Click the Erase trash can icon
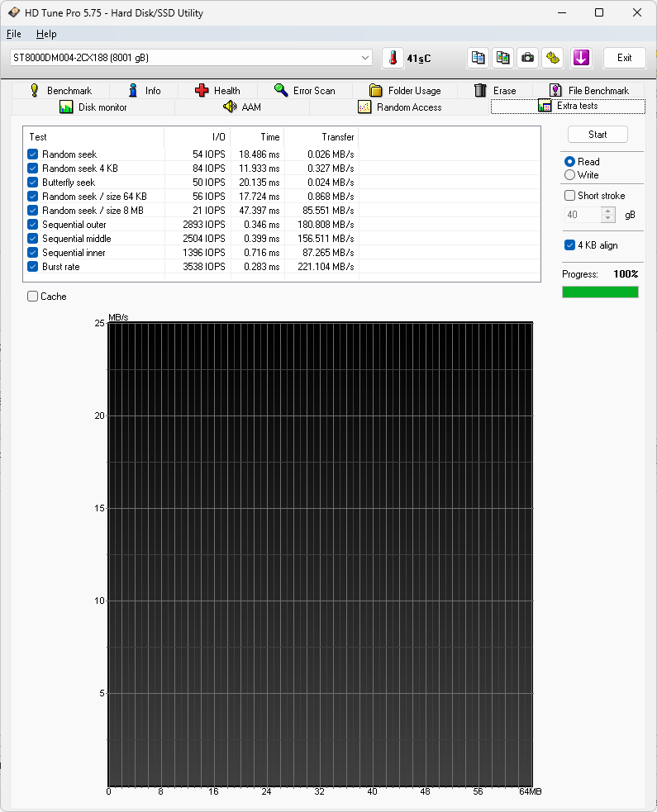The width and height of the screenshot is (657, 812). point(480,91)
